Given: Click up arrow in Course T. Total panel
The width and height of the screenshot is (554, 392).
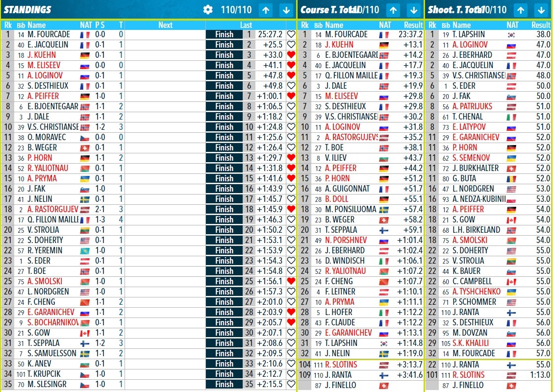Looking at the screenshot, I should tap(393, 10).
